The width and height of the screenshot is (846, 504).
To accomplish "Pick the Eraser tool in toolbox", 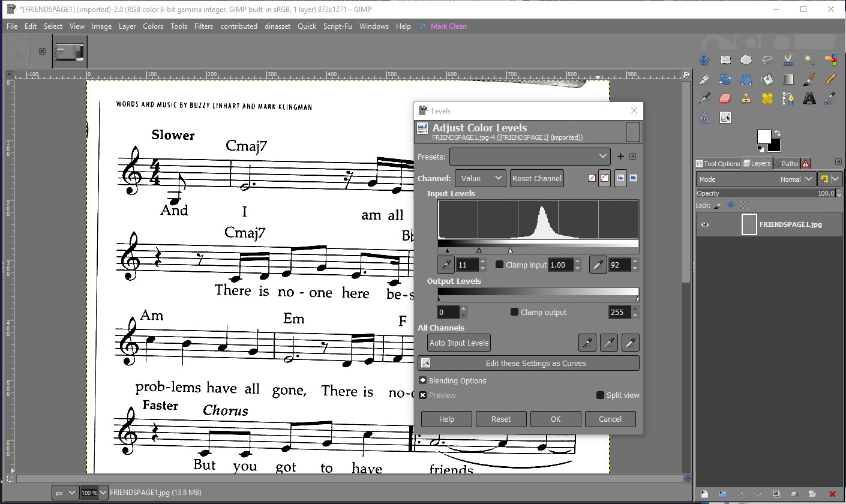I will 725,98.
